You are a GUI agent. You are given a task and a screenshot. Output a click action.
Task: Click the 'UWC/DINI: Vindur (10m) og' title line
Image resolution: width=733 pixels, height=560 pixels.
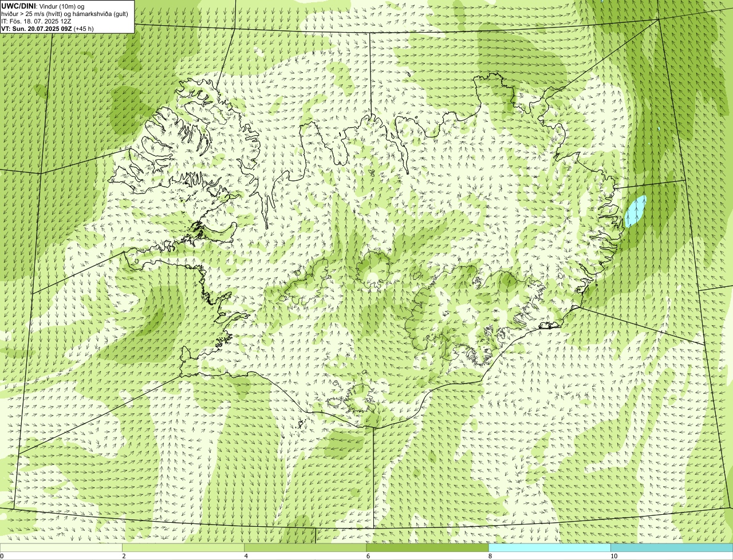click(43, 6)
